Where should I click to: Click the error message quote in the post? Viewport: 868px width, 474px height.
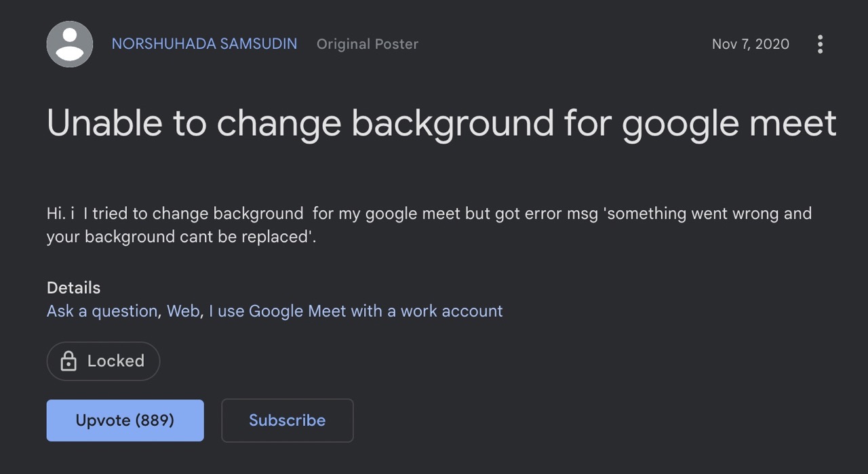(705, 213)
